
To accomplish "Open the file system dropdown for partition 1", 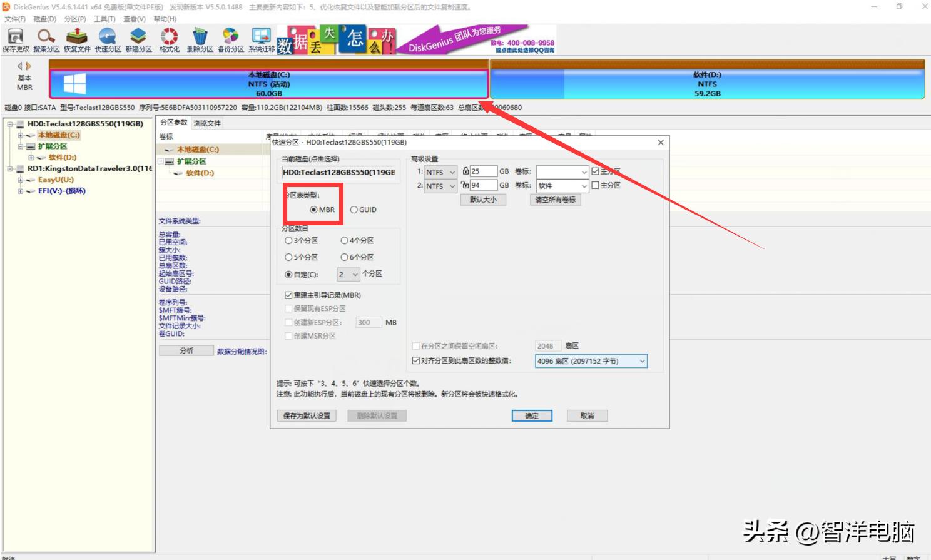I will pos(441,172).
